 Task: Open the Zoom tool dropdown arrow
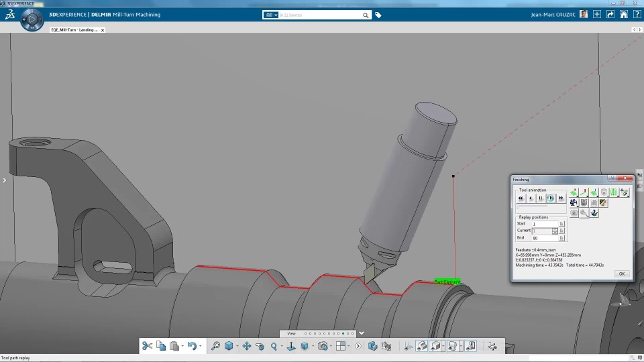(x=282, y=346)
